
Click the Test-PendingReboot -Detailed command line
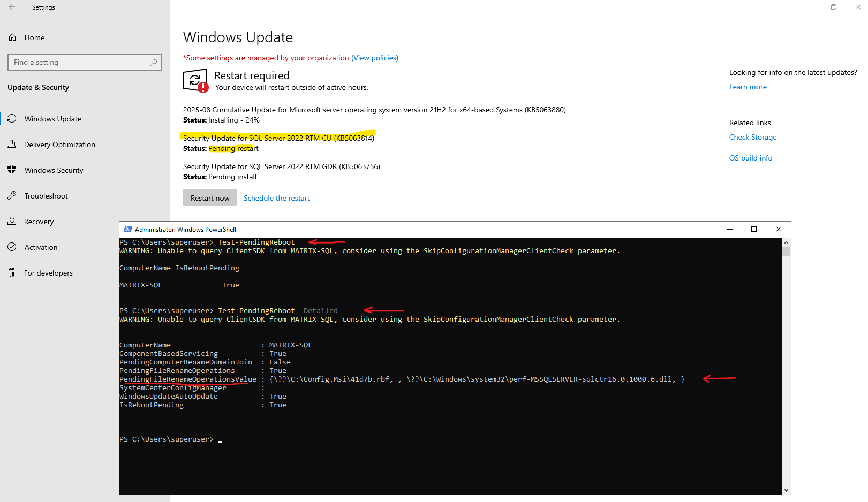[x=229, y=311]
